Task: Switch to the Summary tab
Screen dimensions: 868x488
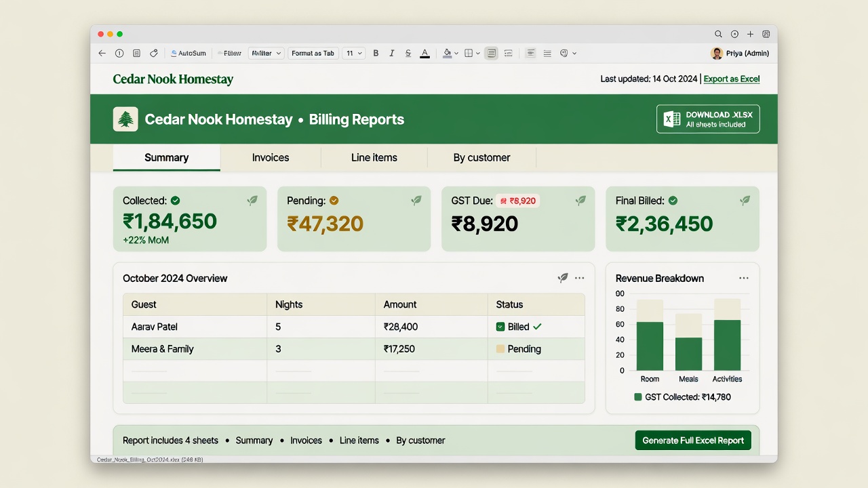Action: (x=166, y=157)
